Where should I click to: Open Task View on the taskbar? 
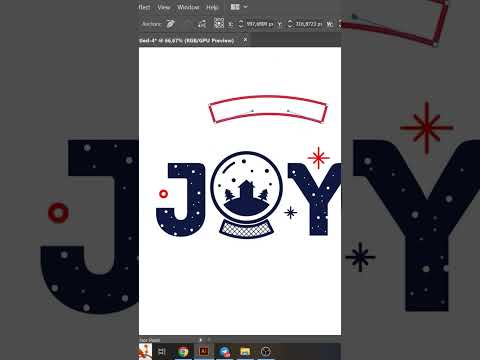(x=162, y=351)
